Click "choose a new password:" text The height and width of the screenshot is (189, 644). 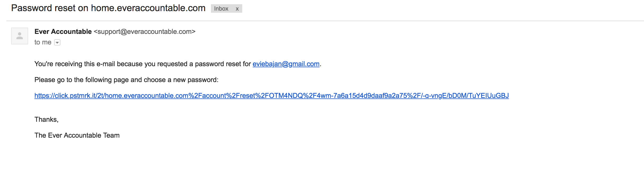coord(181,80)
